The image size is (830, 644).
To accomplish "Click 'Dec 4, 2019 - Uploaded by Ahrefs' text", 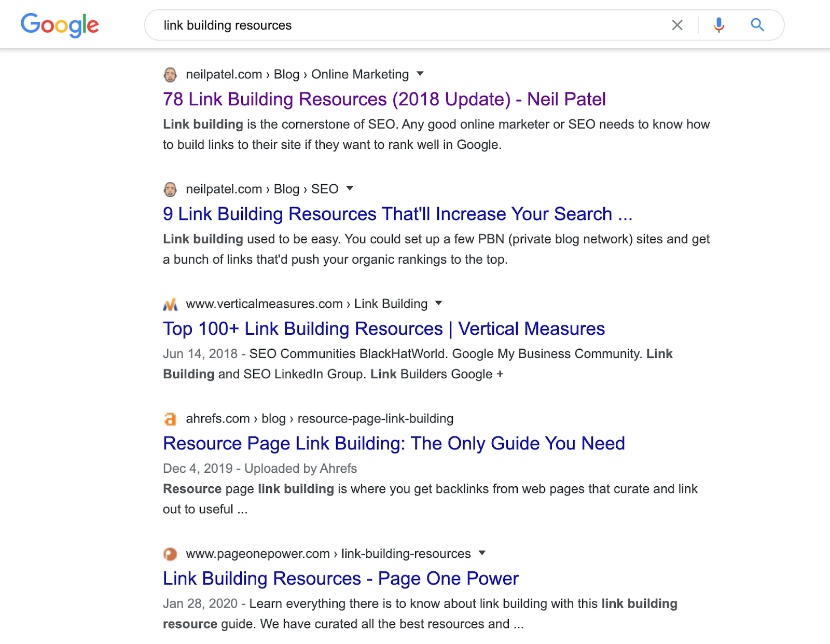I will (260, 469).
